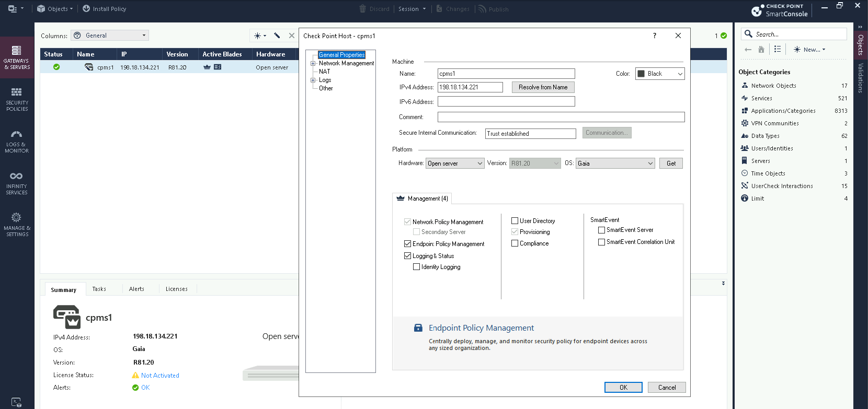Image resolution: width=868 pixels, height=409 pixels.
Task: Click the help question mark icon
Action: (x=654, y=36)
